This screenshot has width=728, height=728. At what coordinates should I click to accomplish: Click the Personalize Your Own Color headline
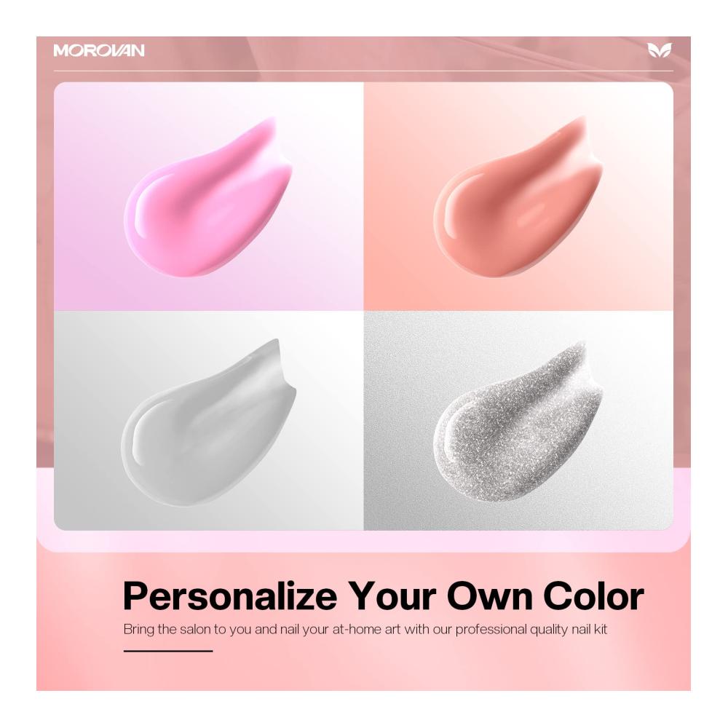click(x=384, y=597)
